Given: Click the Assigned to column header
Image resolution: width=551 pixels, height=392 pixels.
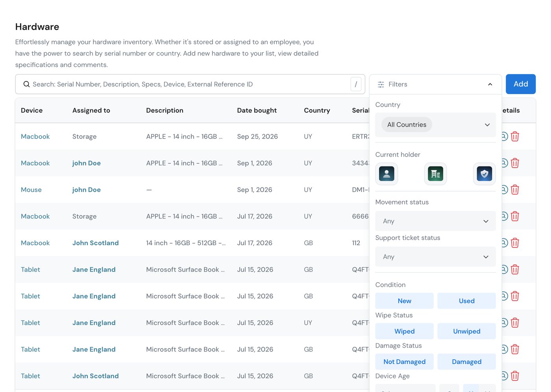Looking at the screenshot, I should click(x=91, y=111).
